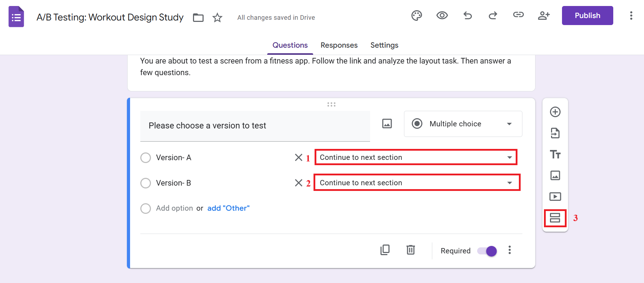Open the customize theme palette
This screenshot has height=283, width=644.
417,16
